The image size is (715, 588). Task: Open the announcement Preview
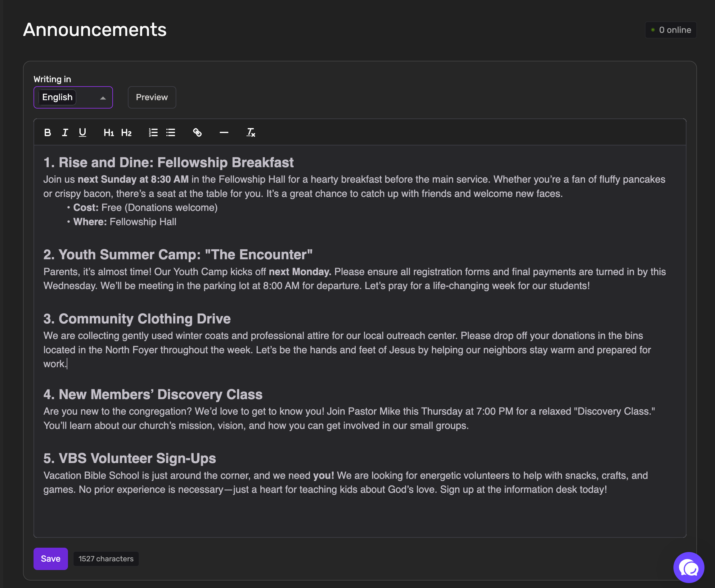coord(152,98)
